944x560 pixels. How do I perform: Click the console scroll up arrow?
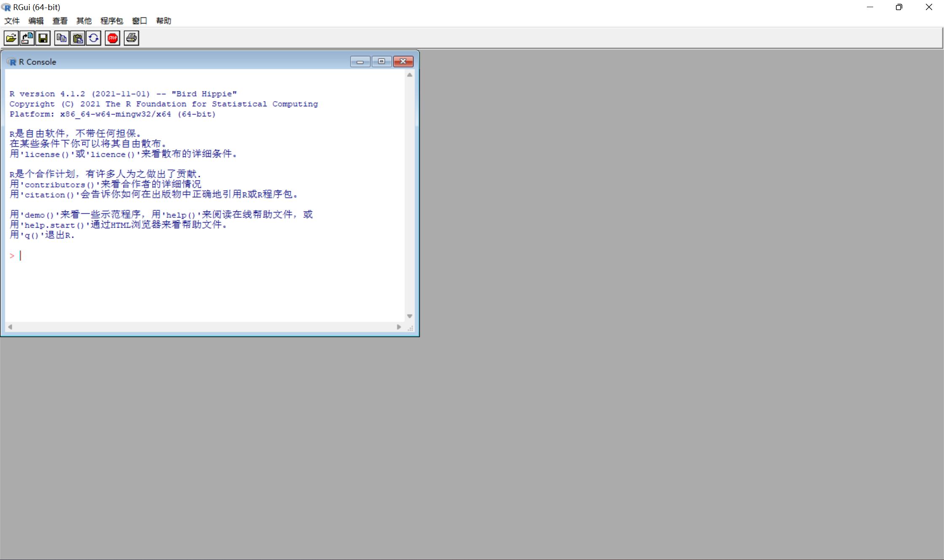[410, 75]
